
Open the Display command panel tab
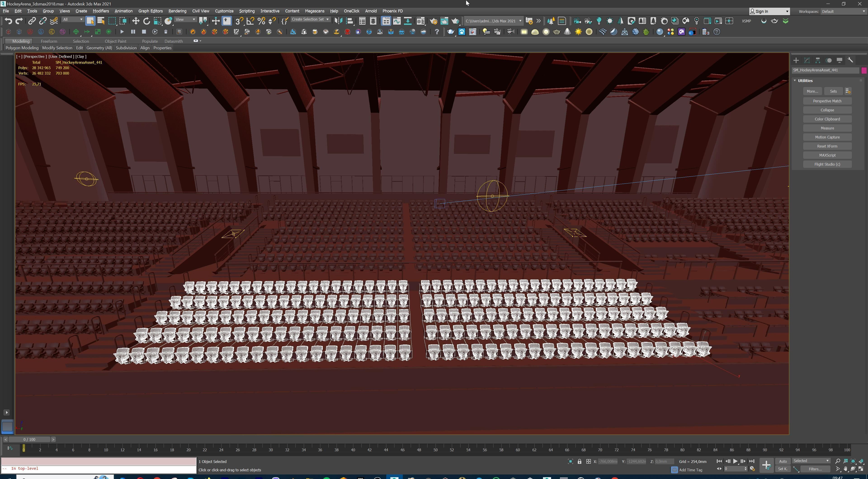840,60
